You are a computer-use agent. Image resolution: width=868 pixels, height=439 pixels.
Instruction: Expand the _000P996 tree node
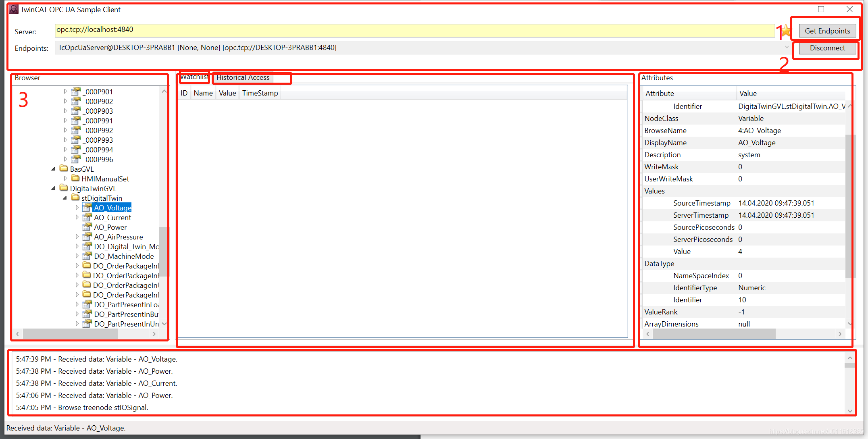[x=65, y=159]
